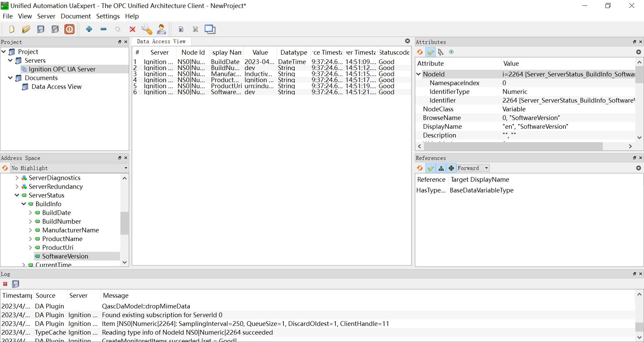Collapse the ServerStatus tree node
The image size is (644, 342).
coord(17,195)
